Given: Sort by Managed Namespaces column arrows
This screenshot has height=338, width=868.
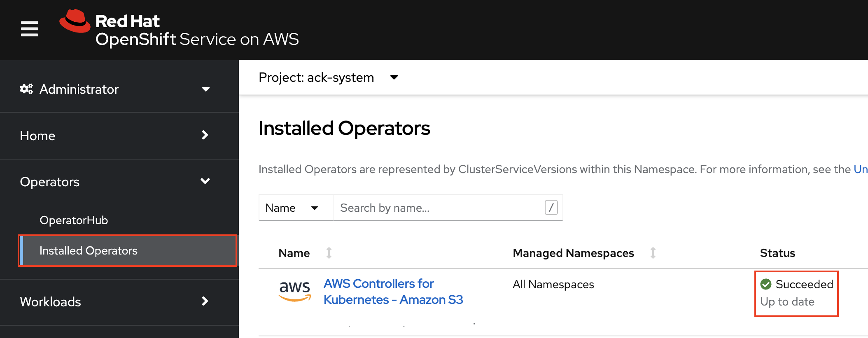Looking at the screenshot, I should pyautogui.click(x=653, y=253).
